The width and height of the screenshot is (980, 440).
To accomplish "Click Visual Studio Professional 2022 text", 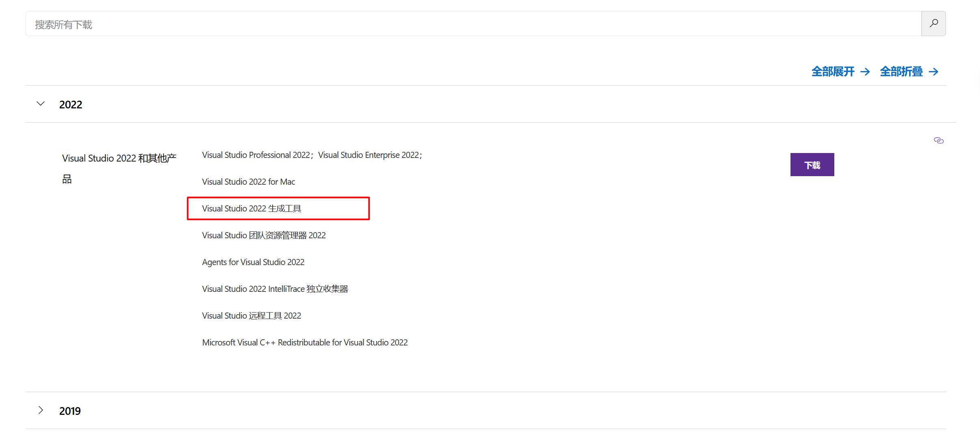I will click(x=256, y=155).
